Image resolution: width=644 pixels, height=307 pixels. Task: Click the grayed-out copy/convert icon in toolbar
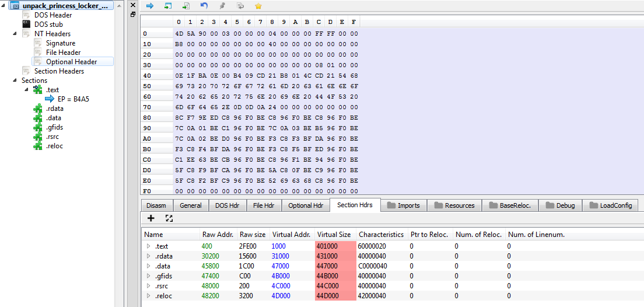240,6
